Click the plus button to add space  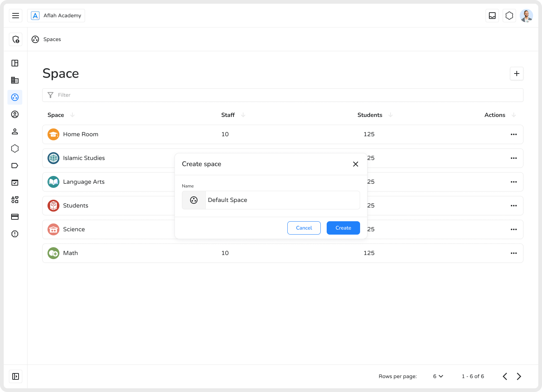pos(517,73)
